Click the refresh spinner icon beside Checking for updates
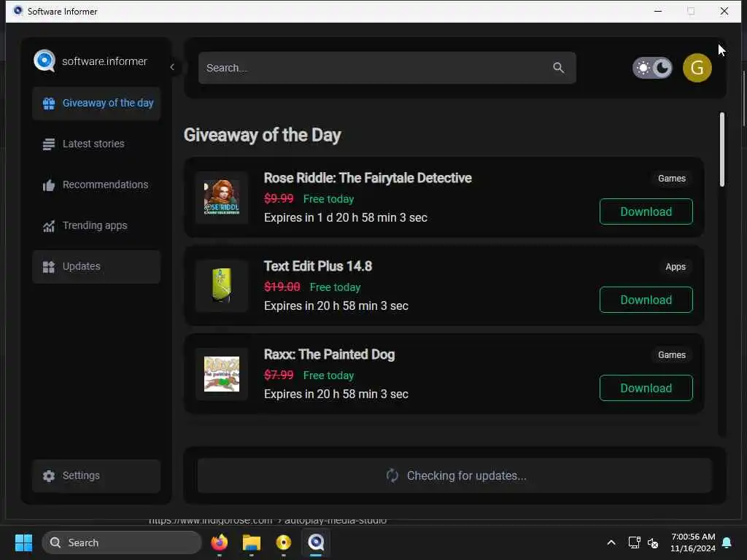 (392, 475)
